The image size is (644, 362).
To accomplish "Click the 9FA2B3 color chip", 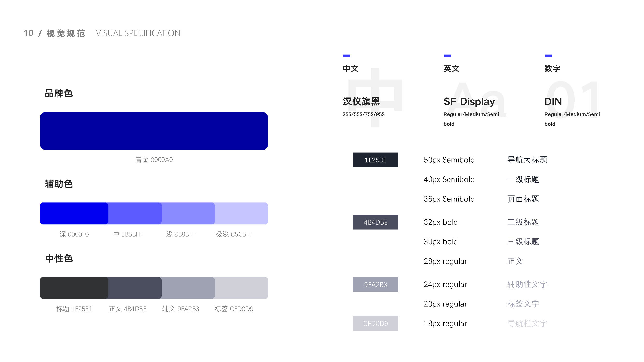I will [375, 284].
